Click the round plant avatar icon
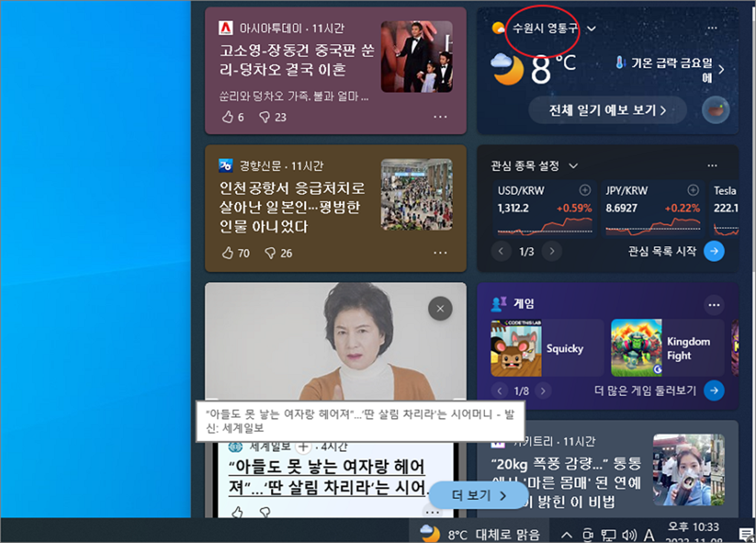Viewport: 756px width, 543px height. coord(716,110)
